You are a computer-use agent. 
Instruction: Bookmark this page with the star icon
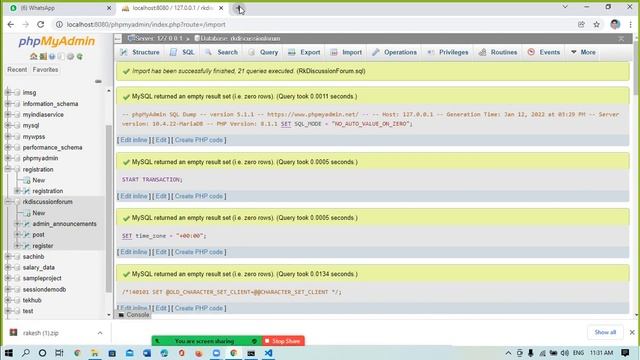596,24
